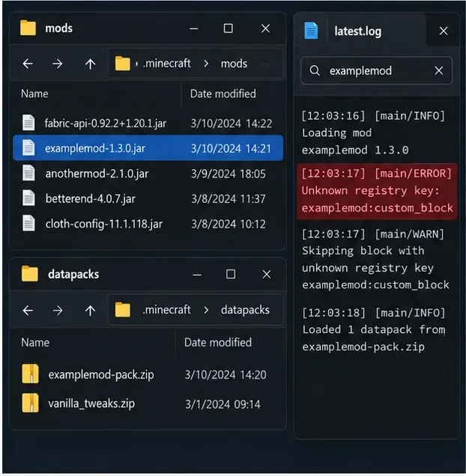Screen dimensions: 466x476
Task: Go forward in the mods window
Action: 58,64
